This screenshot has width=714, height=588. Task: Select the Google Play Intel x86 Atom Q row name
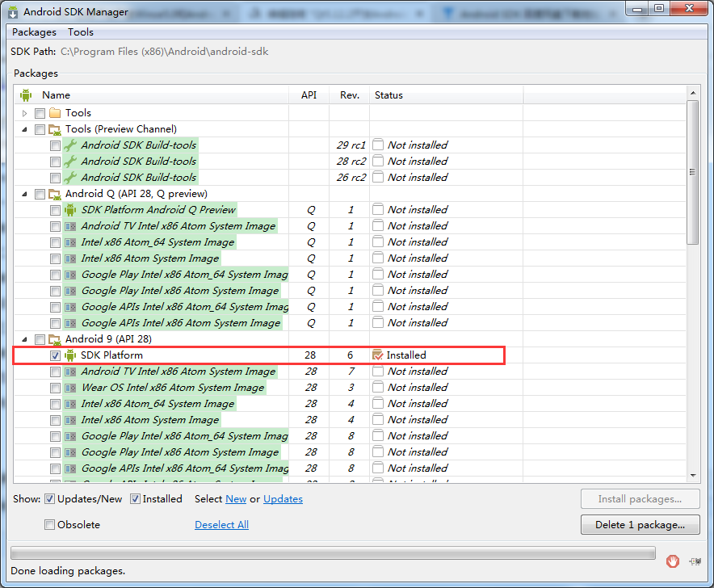click(x=180, y=291)
